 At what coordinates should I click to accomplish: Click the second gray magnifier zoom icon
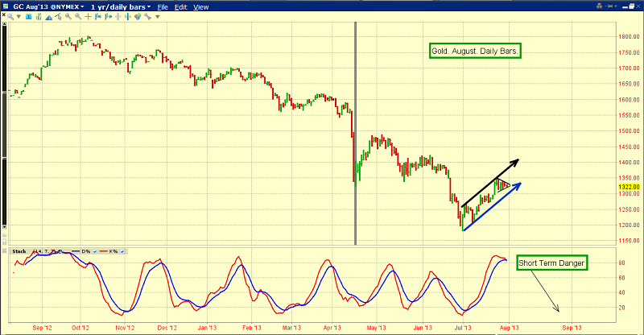tap(78, 16)
